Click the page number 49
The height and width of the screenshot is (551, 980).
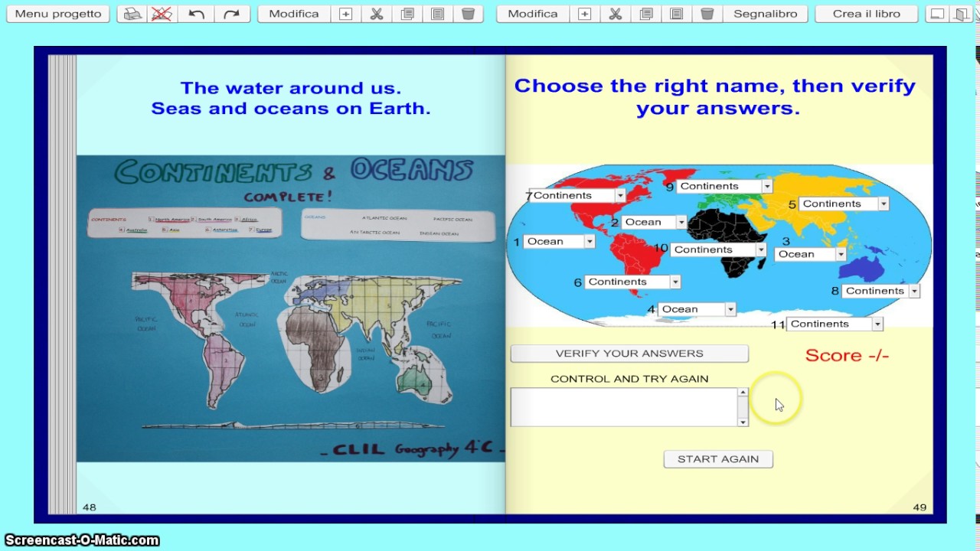point(920,507)
